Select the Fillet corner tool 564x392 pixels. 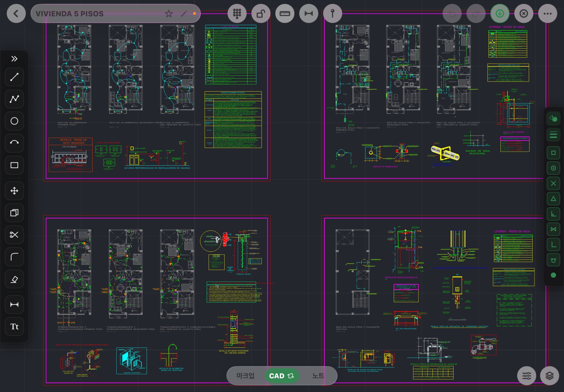coord(14,257)
